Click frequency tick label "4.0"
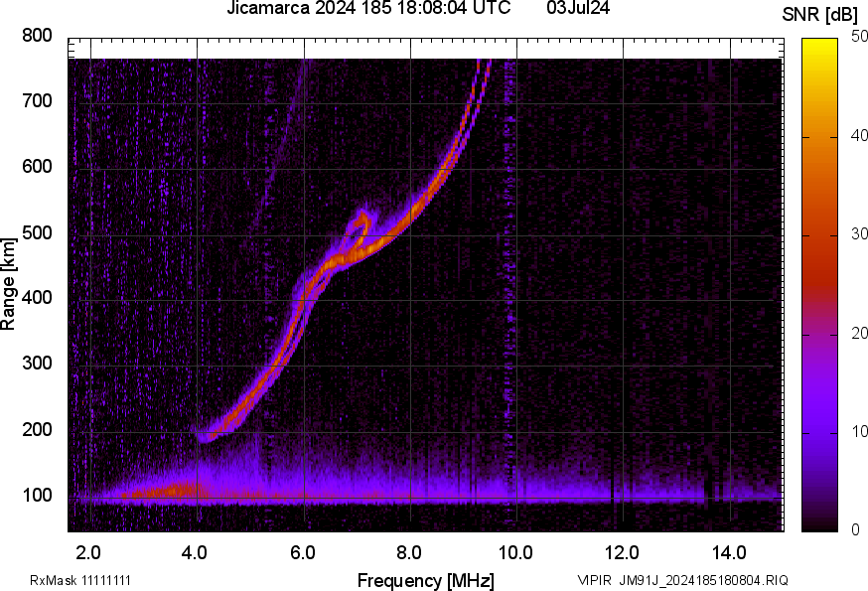 coord(195,552)
